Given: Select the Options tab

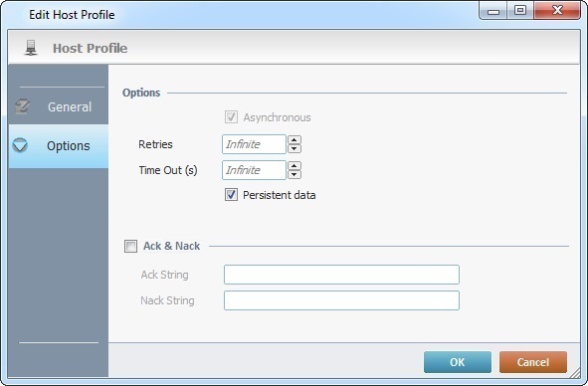Looking at the screenshot, I should (59, 146).
